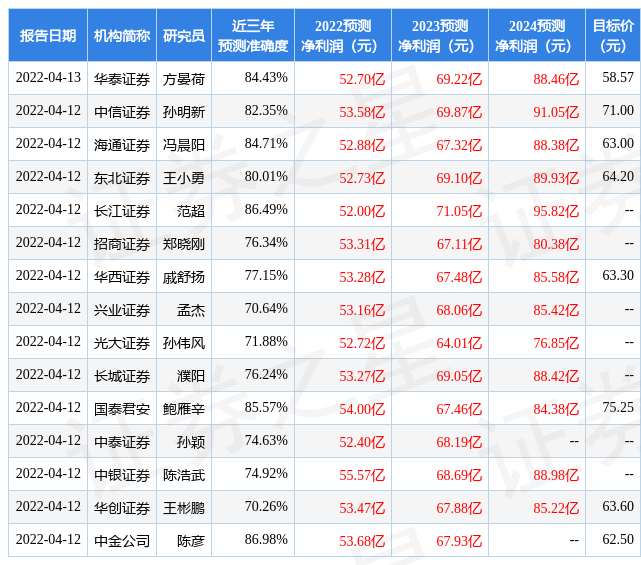Click accuracy value 84.71%
Viewport: 641px width, 565px height.
coord(266,143)
